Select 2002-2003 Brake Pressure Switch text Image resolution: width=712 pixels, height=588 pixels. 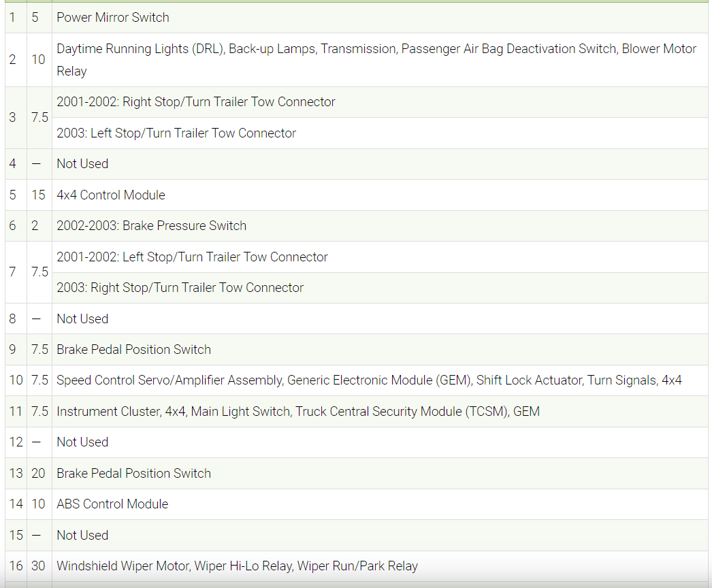[151, 226]
